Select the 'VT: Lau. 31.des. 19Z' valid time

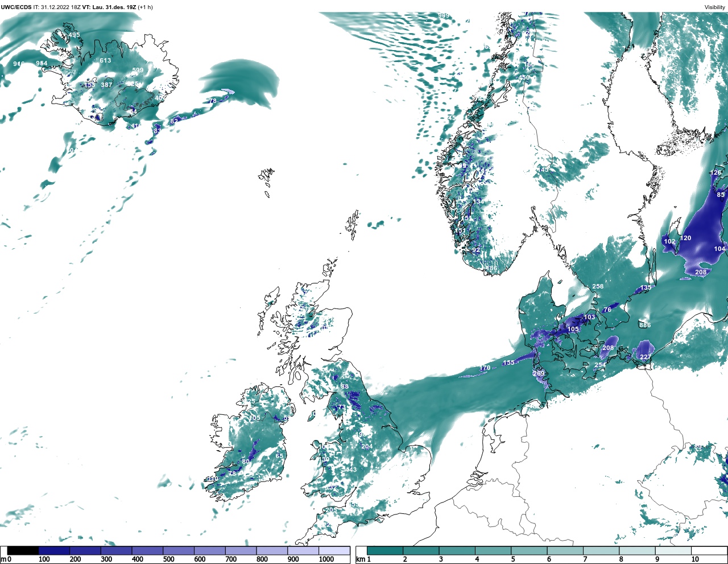(109, 7)
